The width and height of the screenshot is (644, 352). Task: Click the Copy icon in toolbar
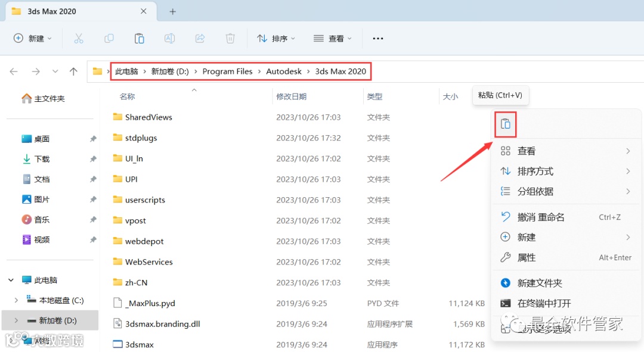coord(109,39)
